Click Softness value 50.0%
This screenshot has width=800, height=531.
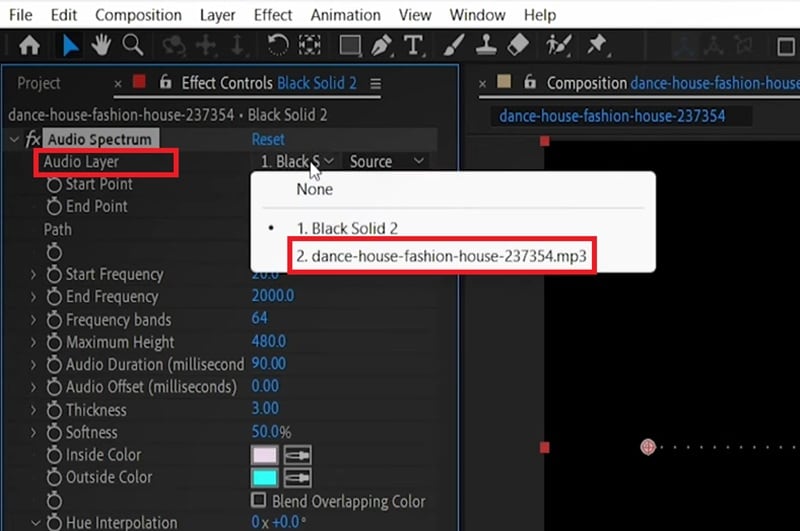pyautogui.click(x=271, y=432)
